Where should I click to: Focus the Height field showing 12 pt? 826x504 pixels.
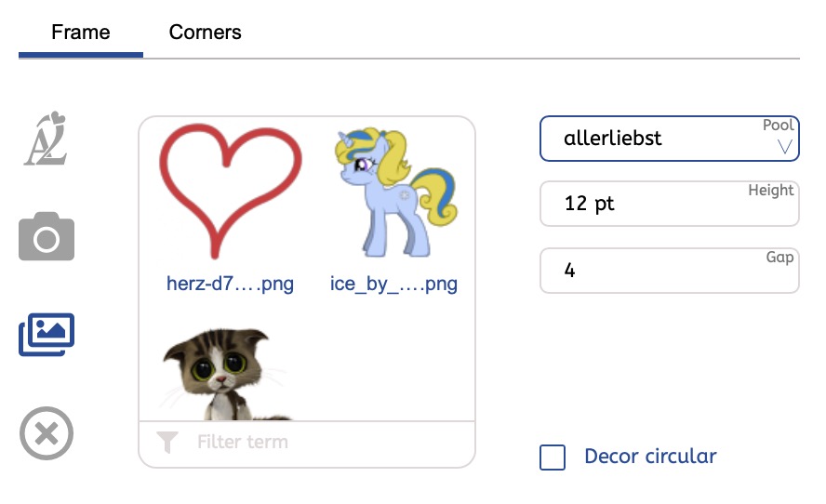pyautogui.click(x=670, y=204)
